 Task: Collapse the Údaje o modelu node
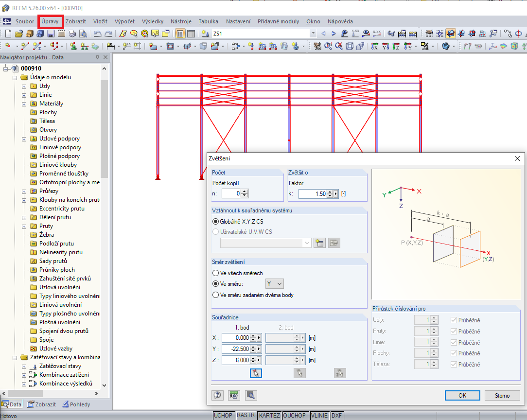click(x=15, y=78)
